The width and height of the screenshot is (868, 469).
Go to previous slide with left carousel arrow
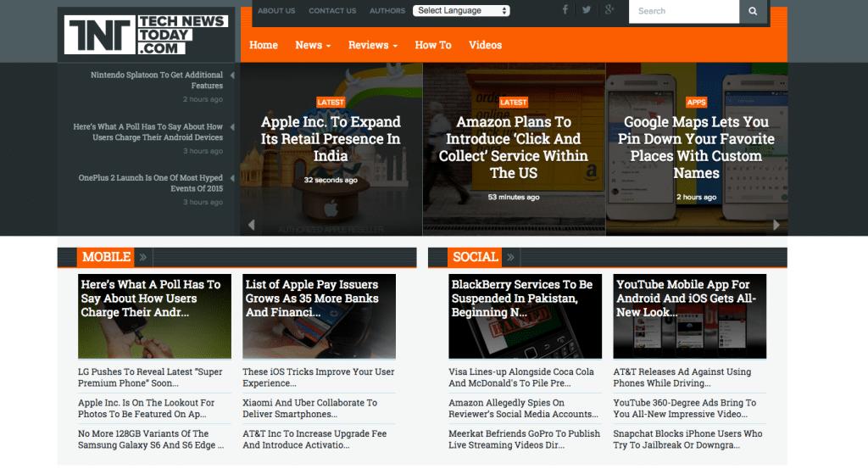pos(251,224)
